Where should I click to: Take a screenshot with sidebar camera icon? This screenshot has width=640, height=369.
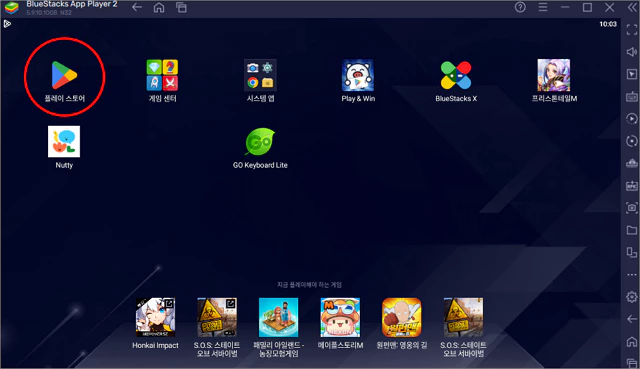pos(631,208)
